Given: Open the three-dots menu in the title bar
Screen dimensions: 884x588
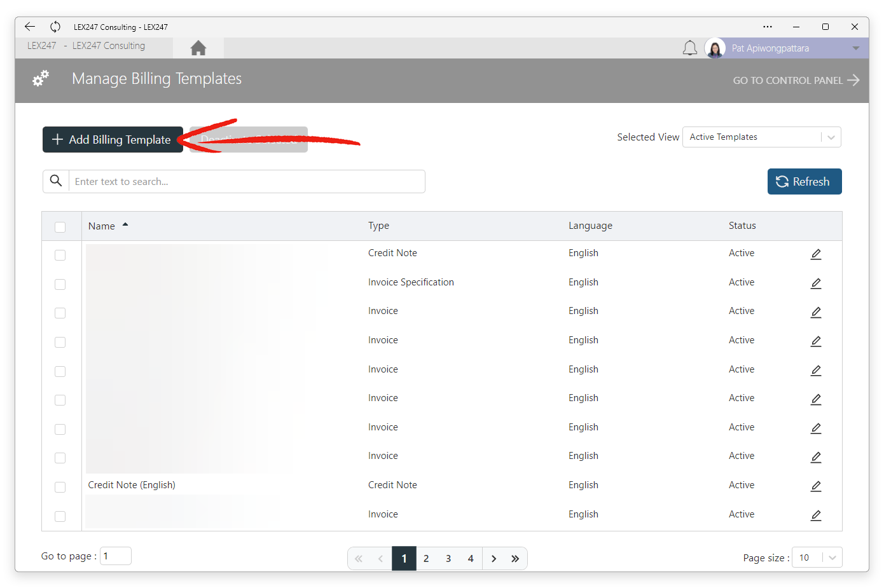Looking at the screenshot, I should [x=768, y=27].
